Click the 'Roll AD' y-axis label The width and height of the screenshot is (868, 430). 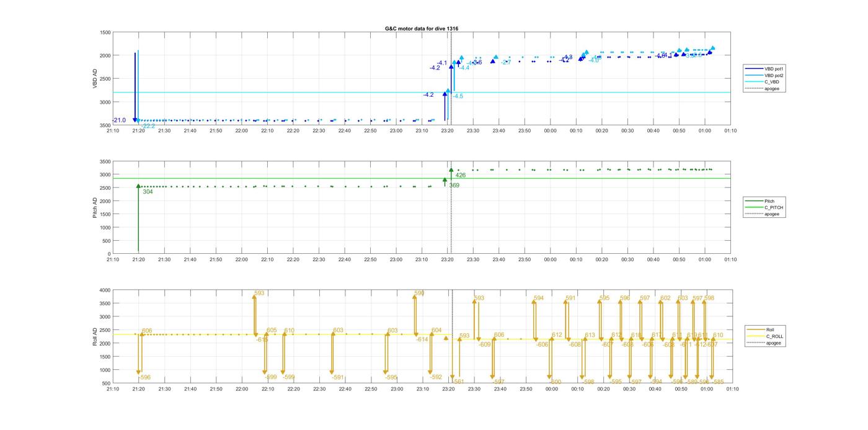point(94,336)
